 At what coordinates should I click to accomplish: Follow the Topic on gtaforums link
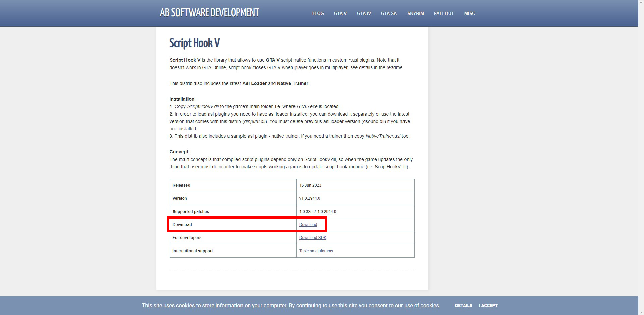tap(316, 251)
